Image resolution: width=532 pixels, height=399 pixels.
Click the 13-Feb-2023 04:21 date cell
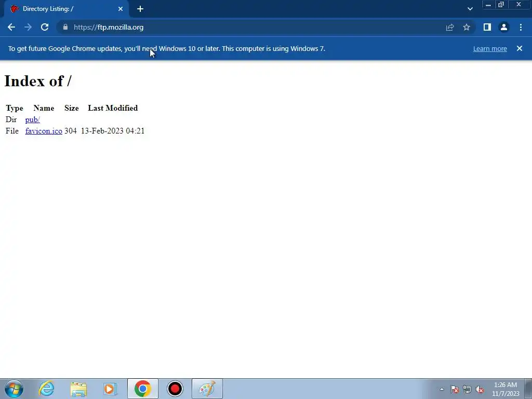click(113, 131)
